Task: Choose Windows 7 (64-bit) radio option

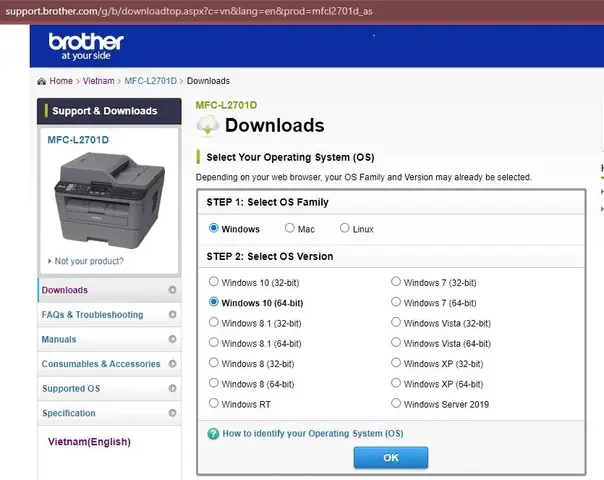Action: 396,302
